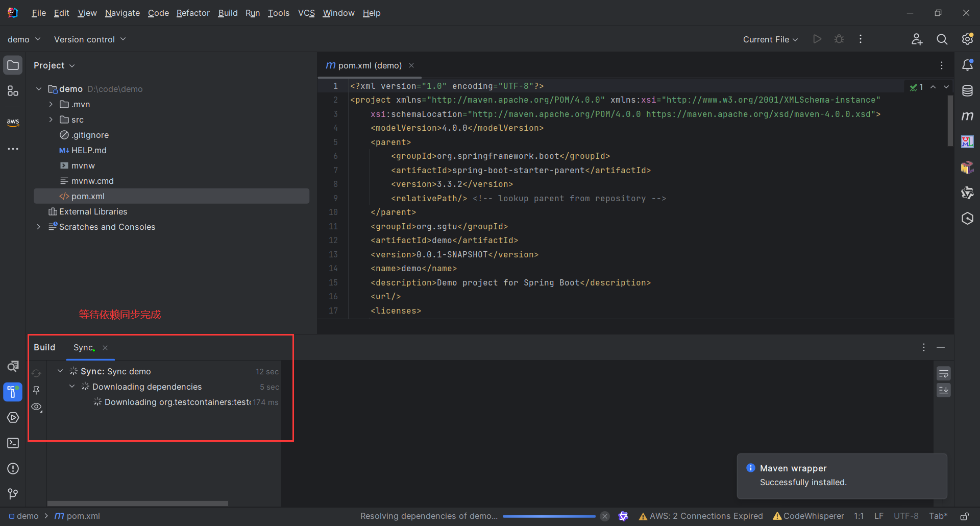
Task: Collapse the Sync demo node
Action: pyautogui.click(x=60, y=371)
